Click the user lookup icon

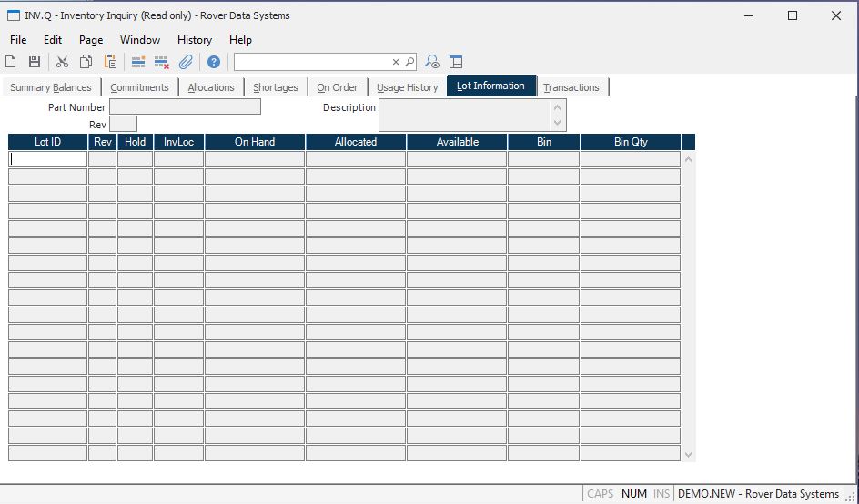(433, 62)
